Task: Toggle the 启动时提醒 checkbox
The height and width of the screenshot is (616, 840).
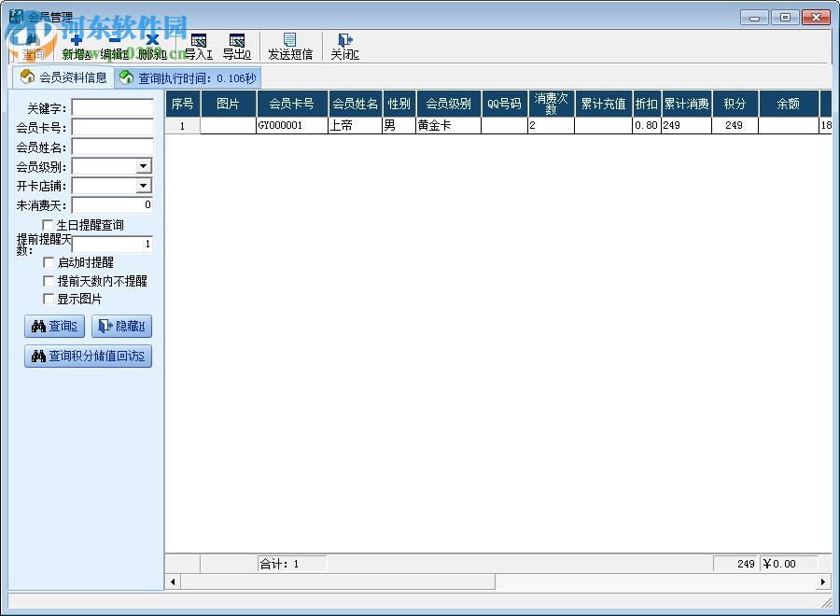Action: click(x=49, y=262)
